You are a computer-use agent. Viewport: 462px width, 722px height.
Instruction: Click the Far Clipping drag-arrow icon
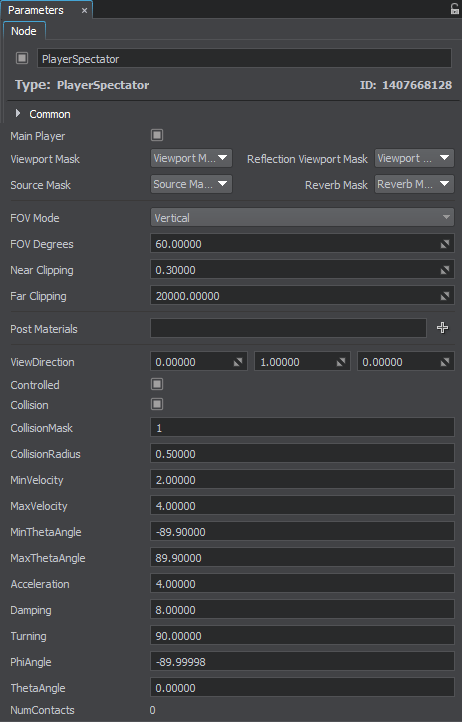444,296
